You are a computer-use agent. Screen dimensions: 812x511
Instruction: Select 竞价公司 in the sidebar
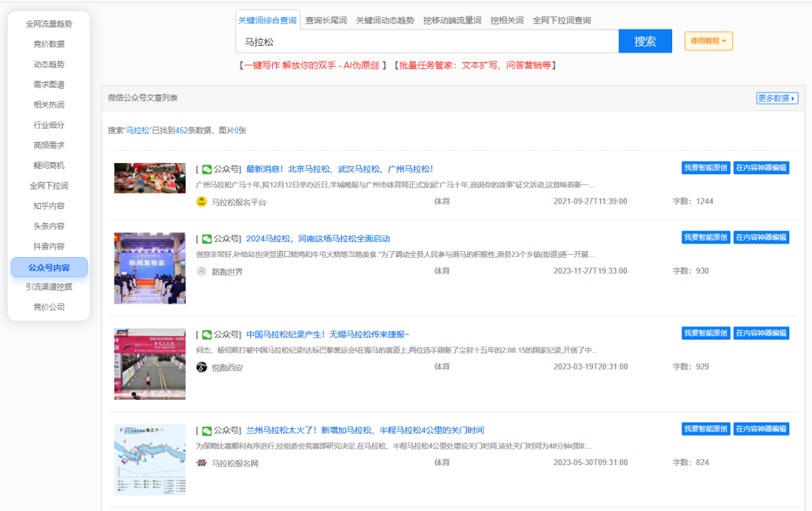coord(49,307)
